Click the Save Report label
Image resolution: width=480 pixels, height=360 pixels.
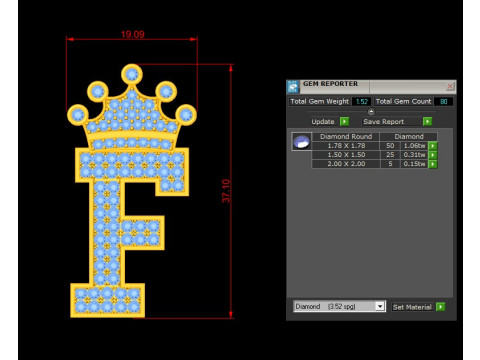coord(384,122)
